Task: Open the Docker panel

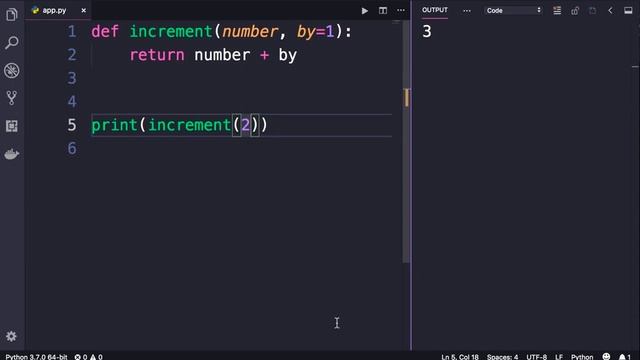Action: (11, 154)
